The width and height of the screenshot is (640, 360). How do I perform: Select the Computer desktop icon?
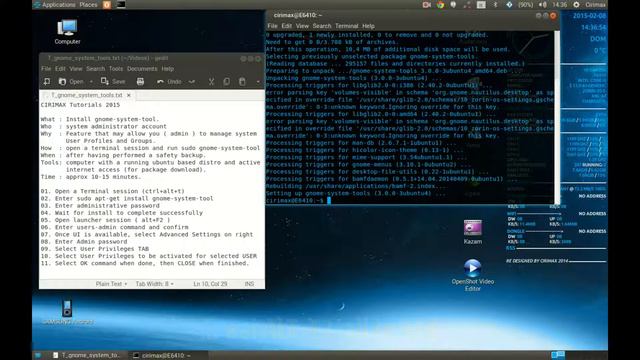click(67, 32)
